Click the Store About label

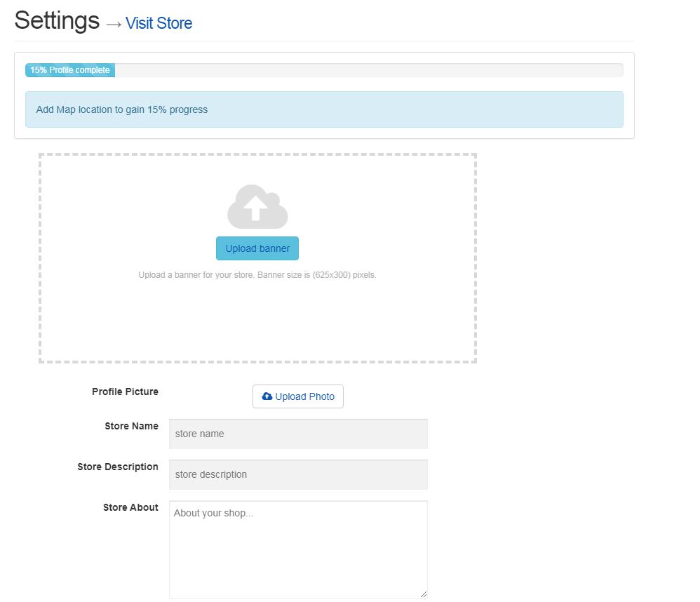point(130,507)
